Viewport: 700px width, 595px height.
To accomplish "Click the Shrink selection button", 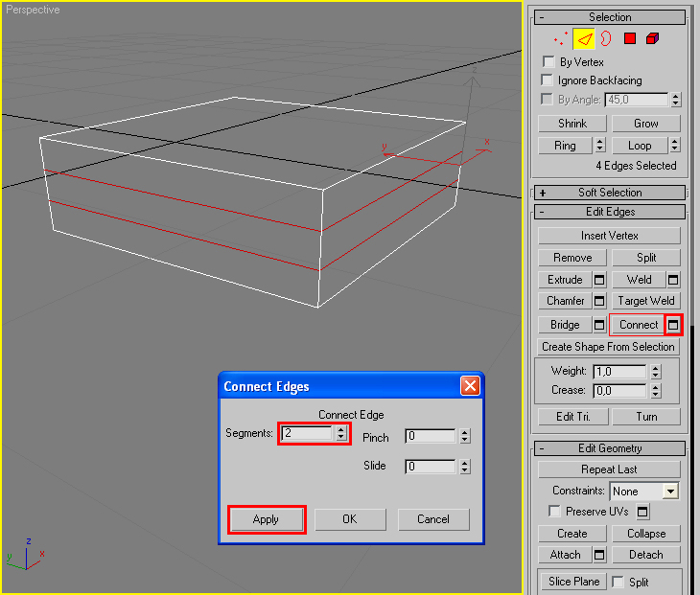I will coord(572,124).
